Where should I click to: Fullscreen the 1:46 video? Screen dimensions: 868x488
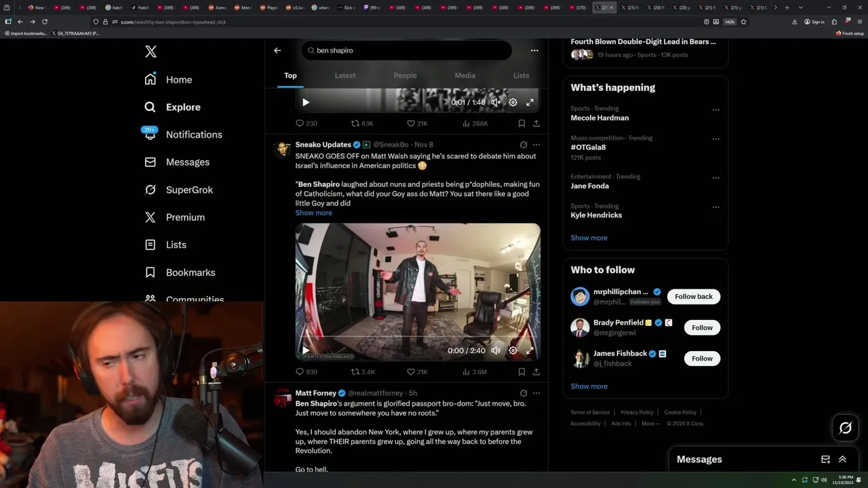click(x=530, y=102)
